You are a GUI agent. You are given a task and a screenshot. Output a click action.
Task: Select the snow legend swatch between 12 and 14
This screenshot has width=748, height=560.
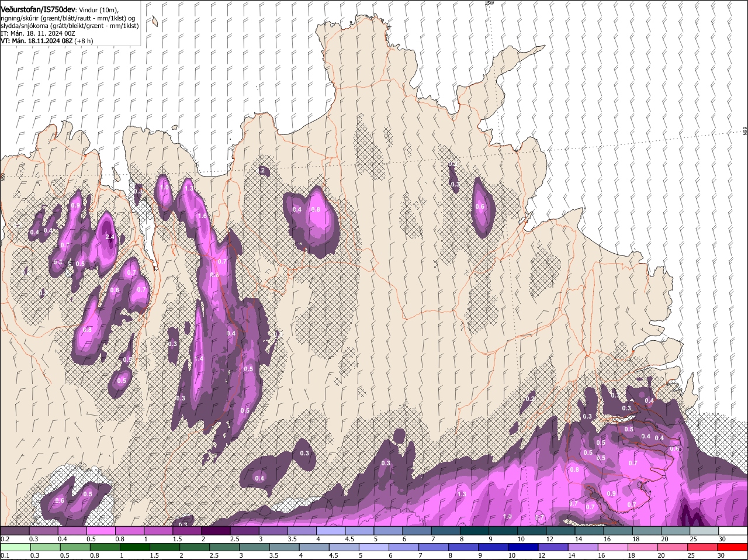(560, 531)
